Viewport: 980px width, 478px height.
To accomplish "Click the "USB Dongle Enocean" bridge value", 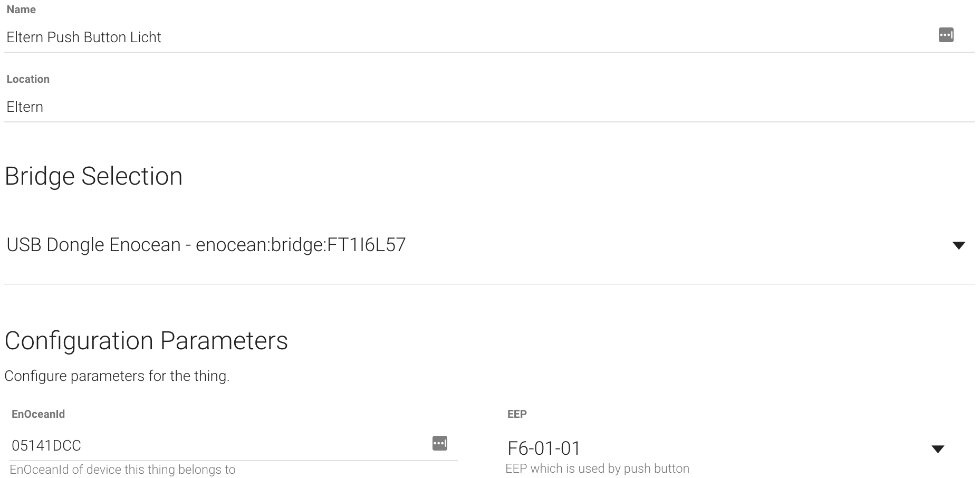I will coord(93,245).
